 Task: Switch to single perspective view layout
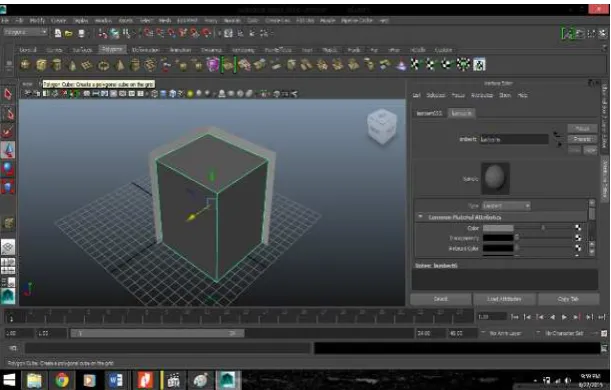coord(8,247)
